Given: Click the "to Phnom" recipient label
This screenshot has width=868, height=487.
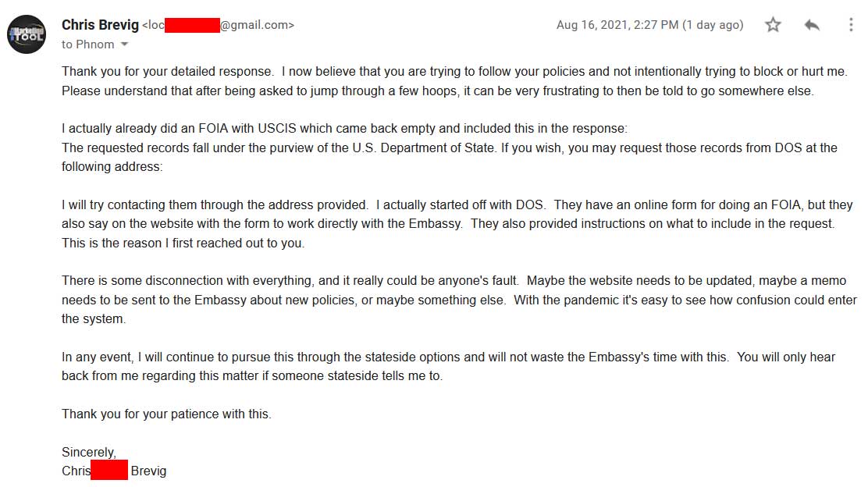Looking at the screenshot, I should [x=88, y=44].
